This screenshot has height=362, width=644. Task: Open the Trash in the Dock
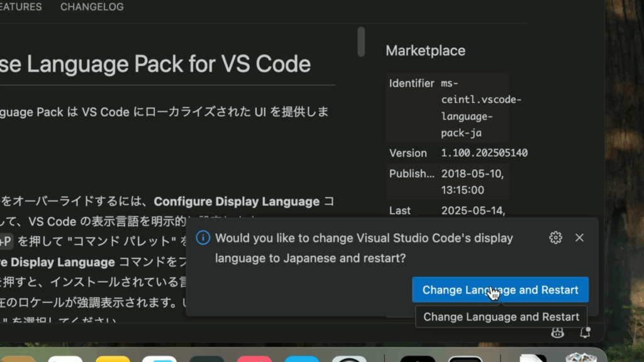(x=580, y=357)
